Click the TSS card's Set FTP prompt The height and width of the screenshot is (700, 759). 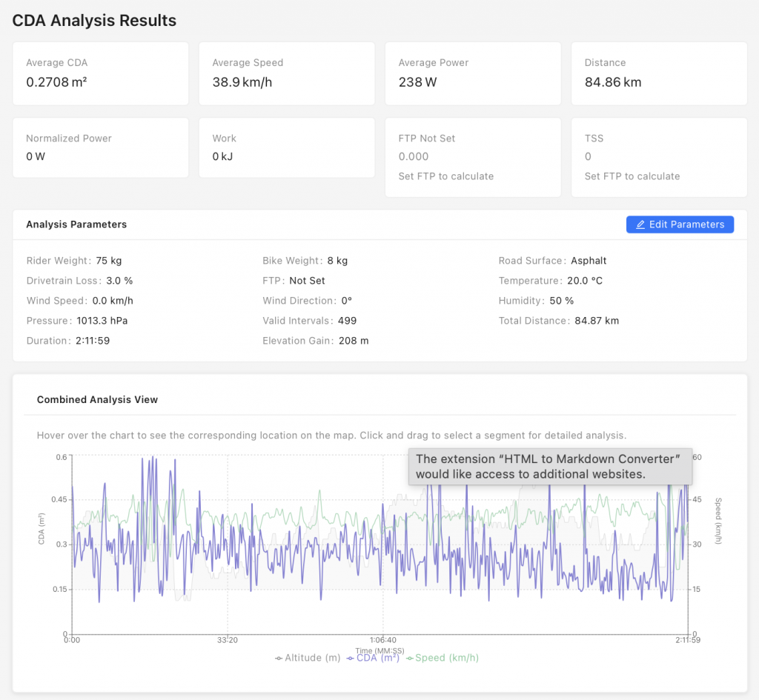[632, 176]
